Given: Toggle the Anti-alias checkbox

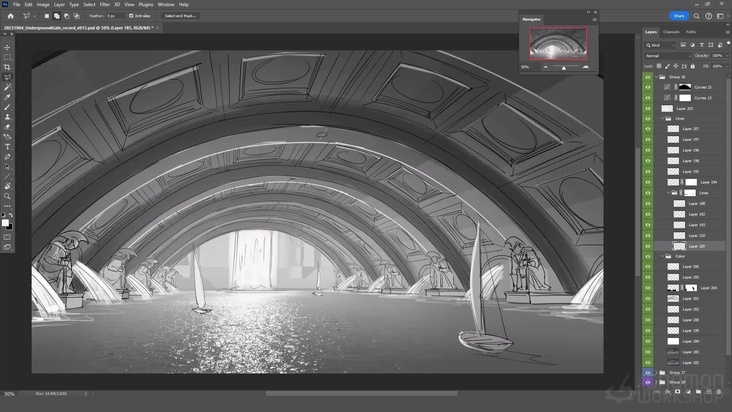Looking at the screenshot, I should 131,16.
